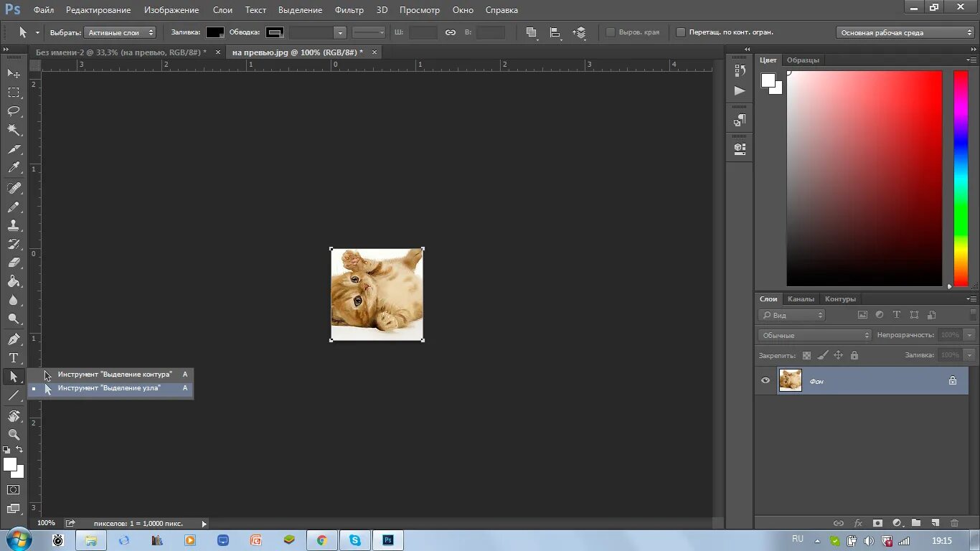
Task: Toggle the width-height link icon
Action: pyautogui.click(x=451, y=32)
